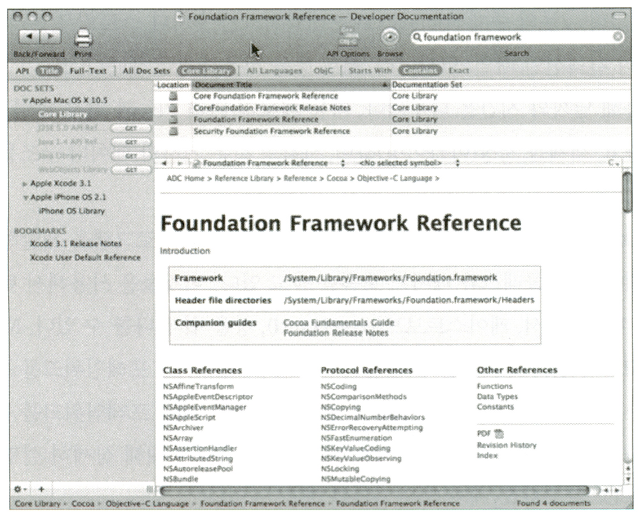Open the PDF icon under Other References

pyautogui.click(x=499, y=434)
